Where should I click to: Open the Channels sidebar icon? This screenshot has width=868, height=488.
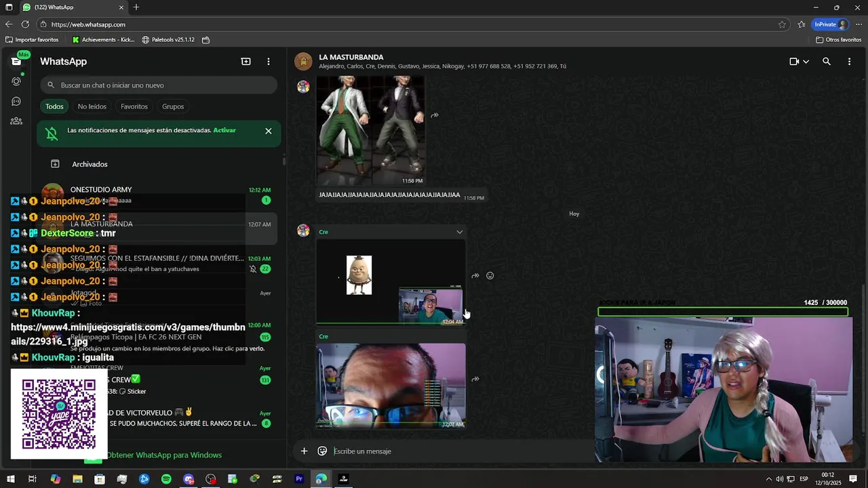pos(16,102)
